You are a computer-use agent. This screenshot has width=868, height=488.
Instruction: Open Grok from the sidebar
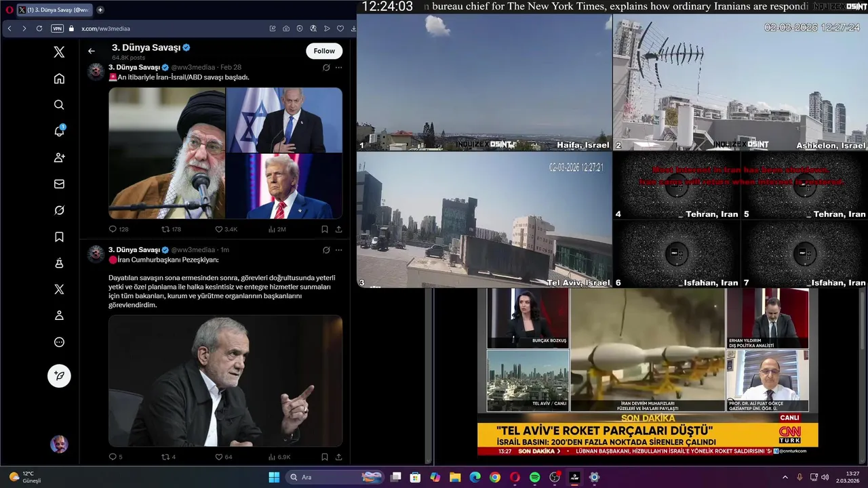[59, 210]
